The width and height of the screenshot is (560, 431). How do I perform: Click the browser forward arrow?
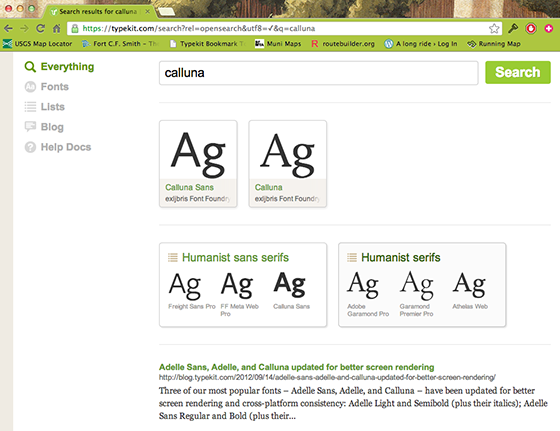[x=24, y=29]
